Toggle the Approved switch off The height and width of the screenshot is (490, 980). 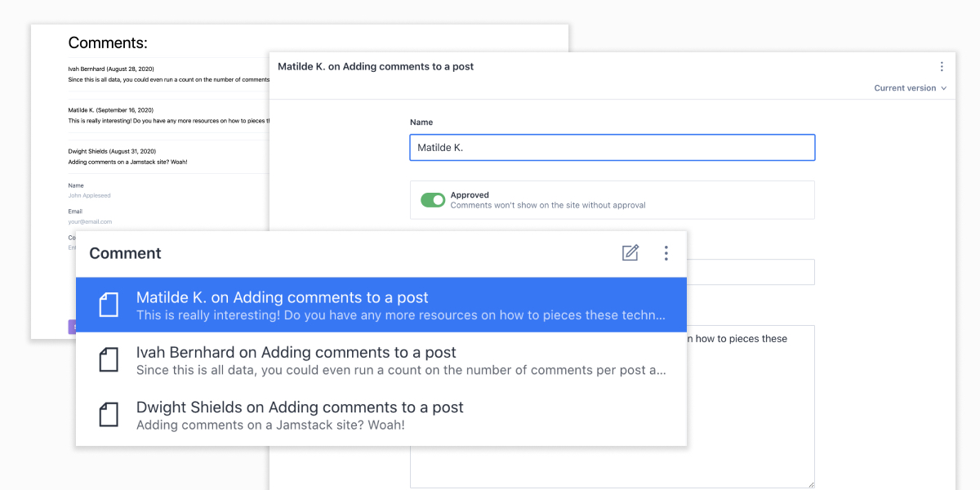point(433,200)
